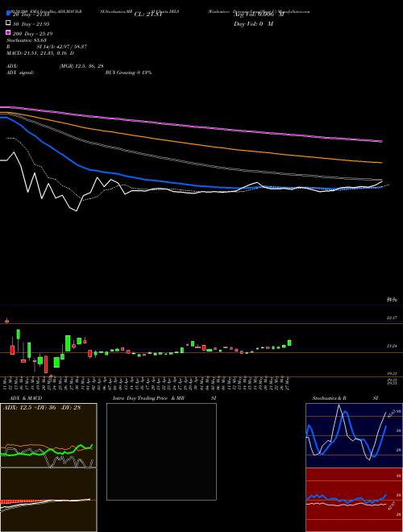Click the ADX '(MGR) 12.5, 36, 28' values

tap(81, 66)
